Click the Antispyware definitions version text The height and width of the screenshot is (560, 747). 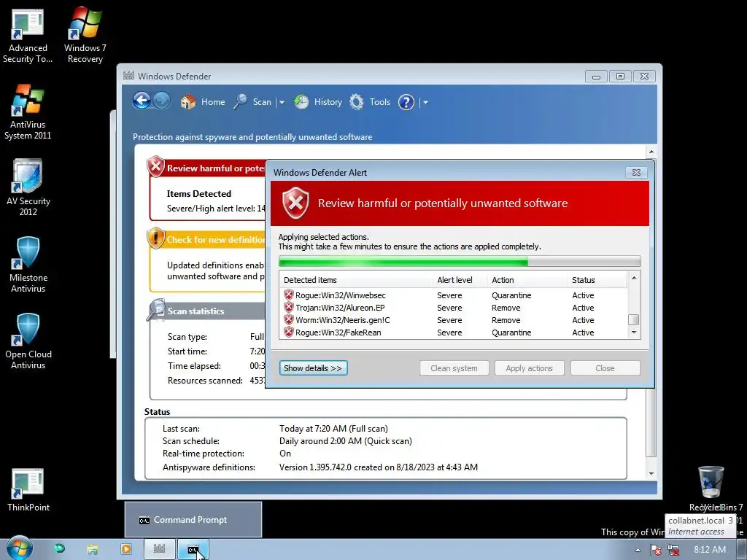point(379,467)
